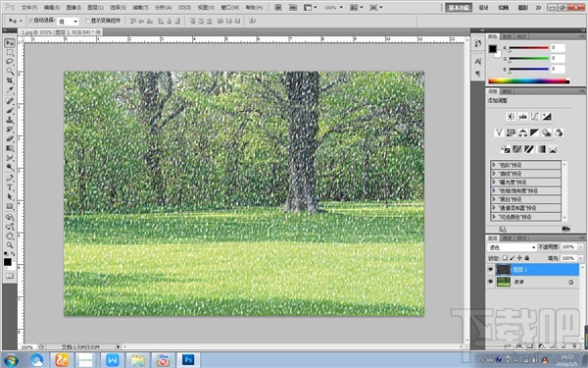The height and width of the screenshot is (368, 588).
Task: Select the Eyedropper tool
Action: tap(10, 90)
